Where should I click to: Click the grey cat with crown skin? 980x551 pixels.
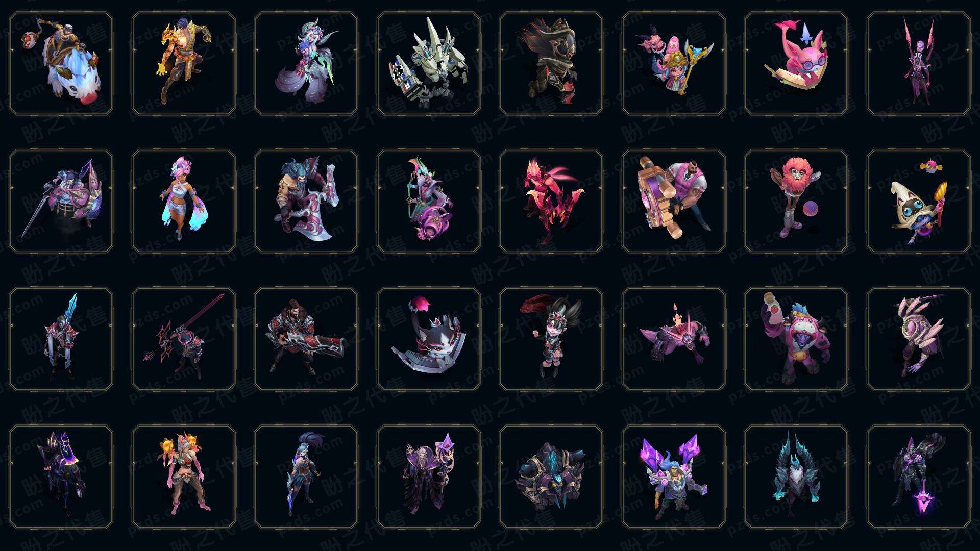point(429,339)
